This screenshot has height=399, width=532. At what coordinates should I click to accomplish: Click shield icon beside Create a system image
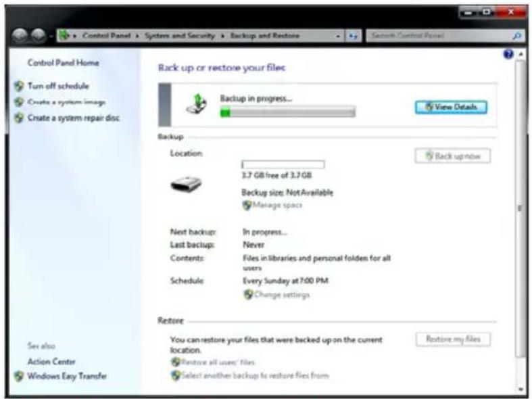pyautogui.click(x=19, y=102)
